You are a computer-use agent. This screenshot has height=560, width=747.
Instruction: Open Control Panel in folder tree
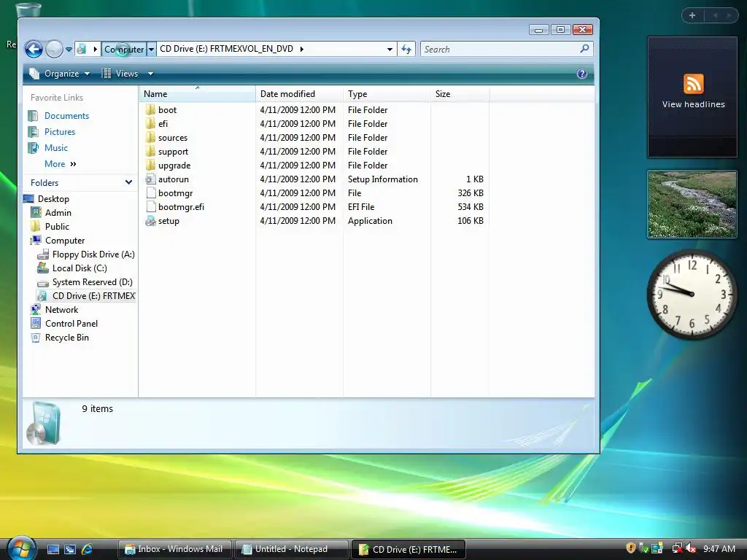tap(71, 323)
